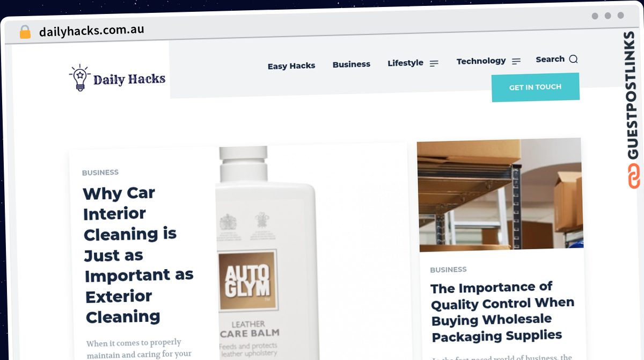This screenshot has width=644, height=360.
Task: Select the Lifestyle menu label
Action: tap(405, 63)
